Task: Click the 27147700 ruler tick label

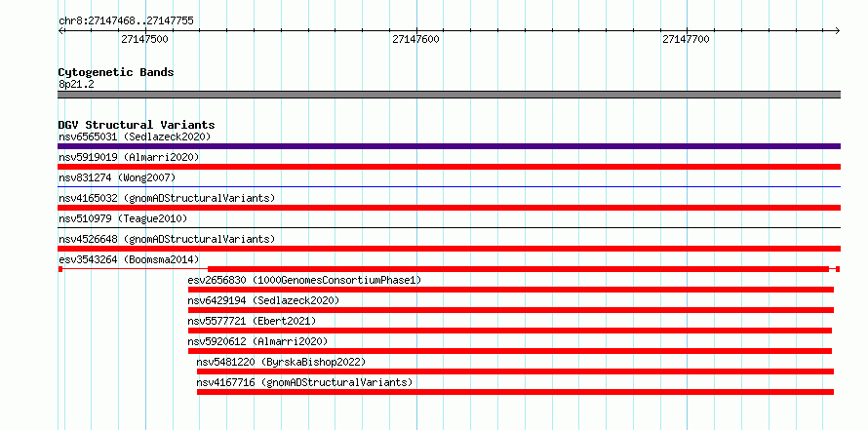Action: point(686,40)
